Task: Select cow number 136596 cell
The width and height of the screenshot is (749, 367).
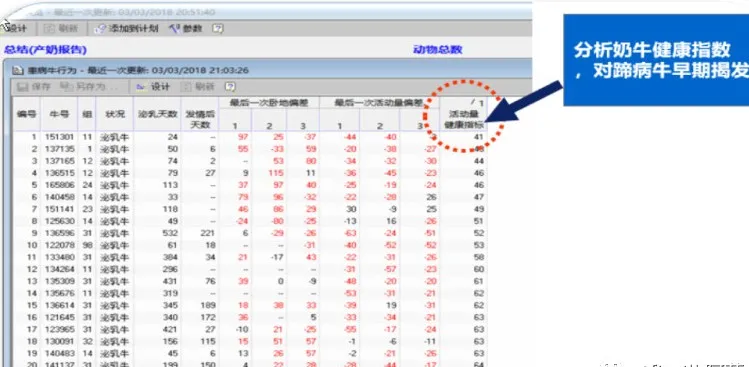Action: pyautogui.click(x=60, y=233)
